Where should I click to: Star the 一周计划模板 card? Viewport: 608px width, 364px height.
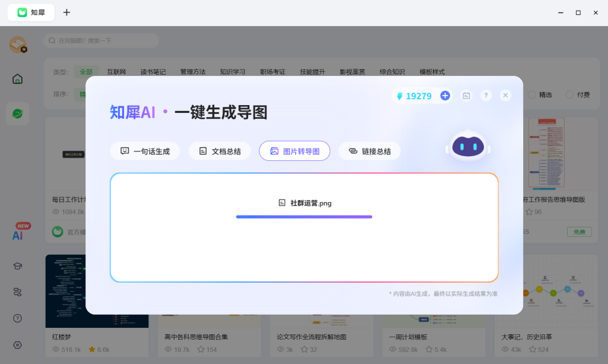429,349
